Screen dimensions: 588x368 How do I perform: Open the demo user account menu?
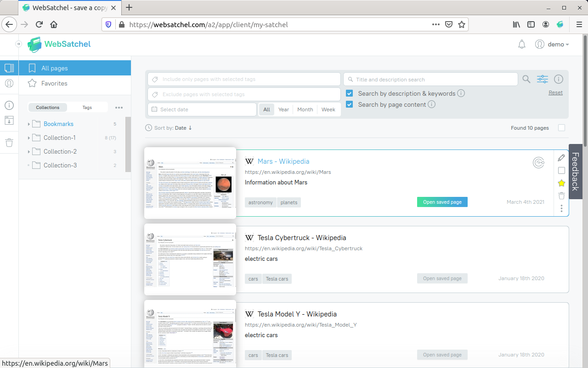click(x=552, y=45)
